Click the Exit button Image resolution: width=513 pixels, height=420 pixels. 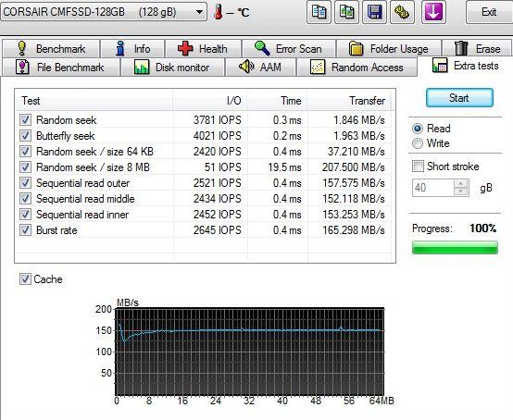coord(489,12)
